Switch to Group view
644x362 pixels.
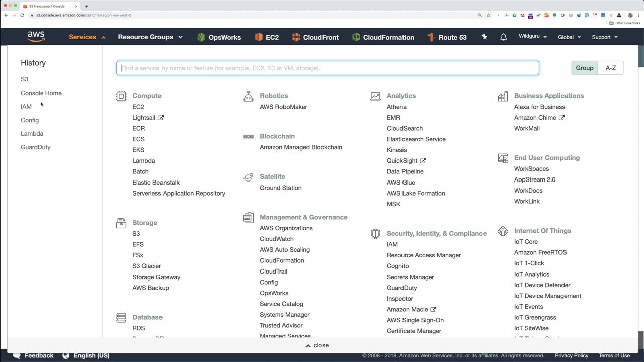(x=585, y=68)
